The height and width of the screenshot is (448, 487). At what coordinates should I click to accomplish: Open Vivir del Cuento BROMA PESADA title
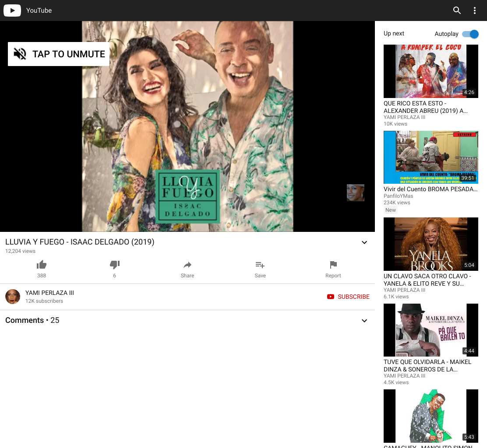tap(430, 189)
